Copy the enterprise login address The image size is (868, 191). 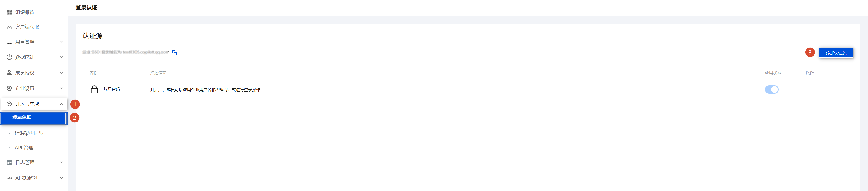point(175,53)
